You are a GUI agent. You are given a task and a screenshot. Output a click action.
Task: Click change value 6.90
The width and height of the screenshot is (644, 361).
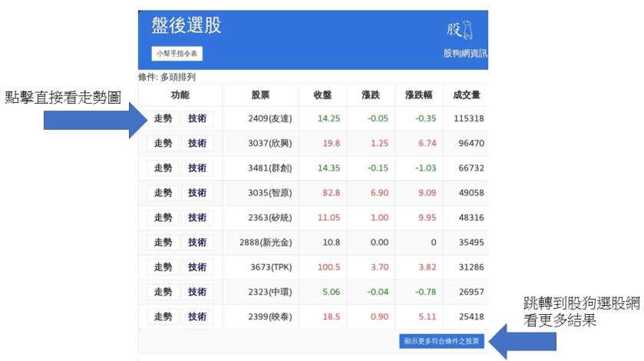click(379, 193)
